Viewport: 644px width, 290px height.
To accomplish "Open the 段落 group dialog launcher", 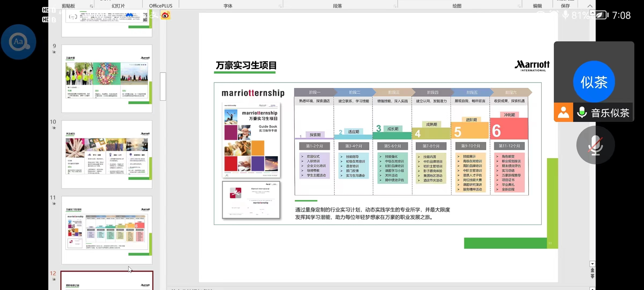I will click(395, 6).
